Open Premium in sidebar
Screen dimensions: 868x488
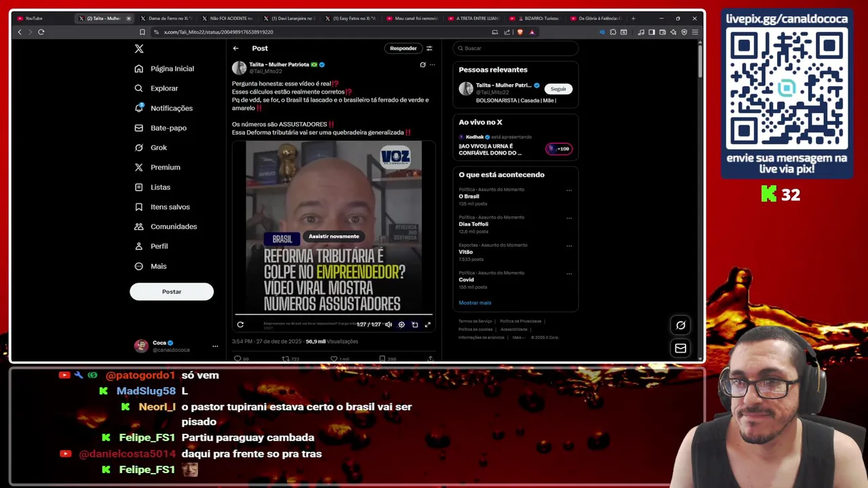click(x=158, y=167)
